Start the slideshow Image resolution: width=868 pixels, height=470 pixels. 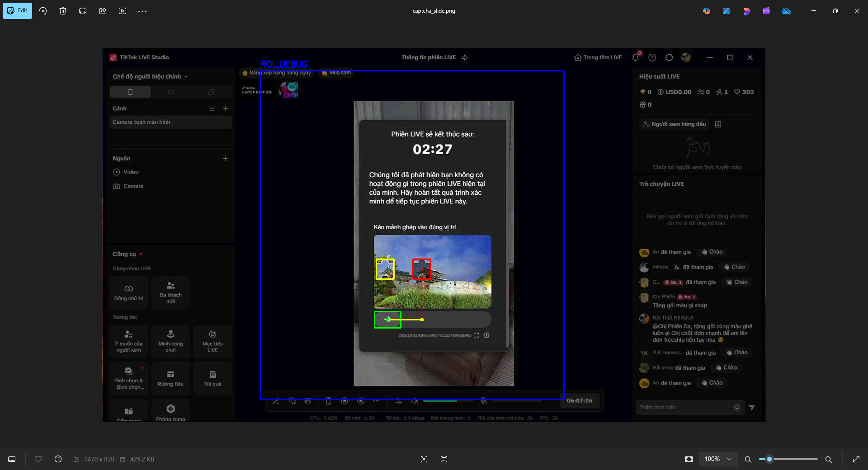[x=123, y=11]
